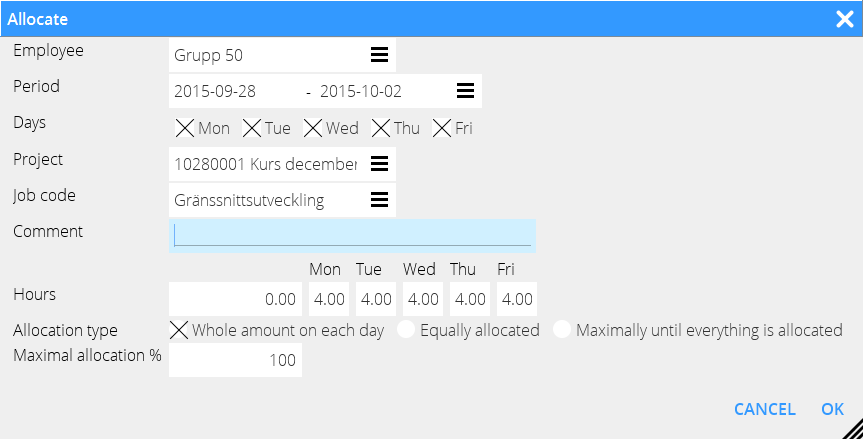Image resolution: width=863 pixels, height=439 pixels.
Task: Toggle the Thu day checkbox
Action: coord(381,128)
